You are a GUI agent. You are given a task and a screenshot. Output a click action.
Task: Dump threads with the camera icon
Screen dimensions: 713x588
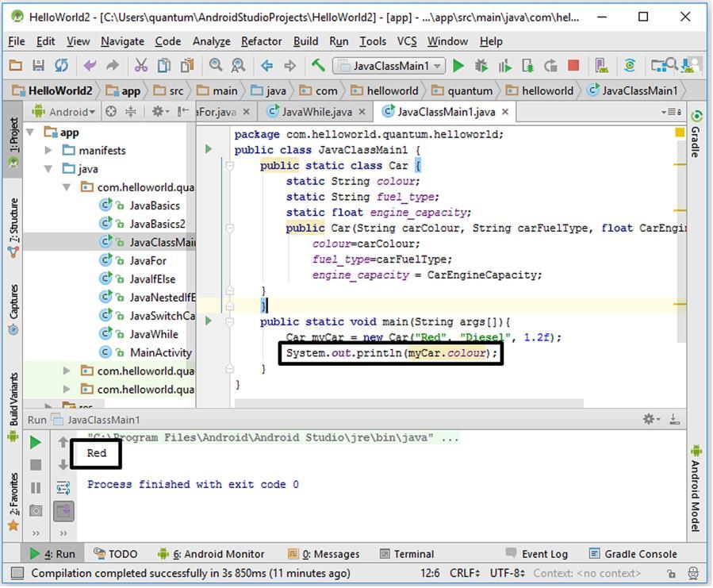[36, 511]
